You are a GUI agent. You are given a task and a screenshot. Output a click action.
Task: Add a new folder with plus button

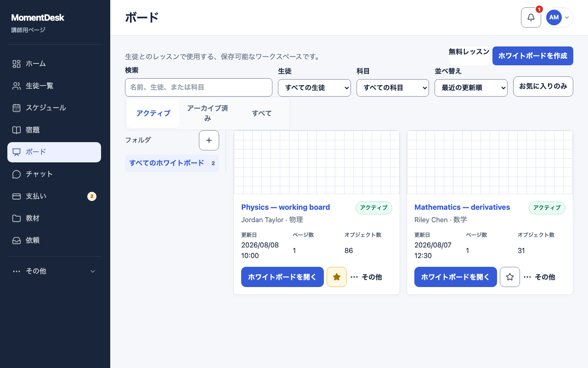209,140
